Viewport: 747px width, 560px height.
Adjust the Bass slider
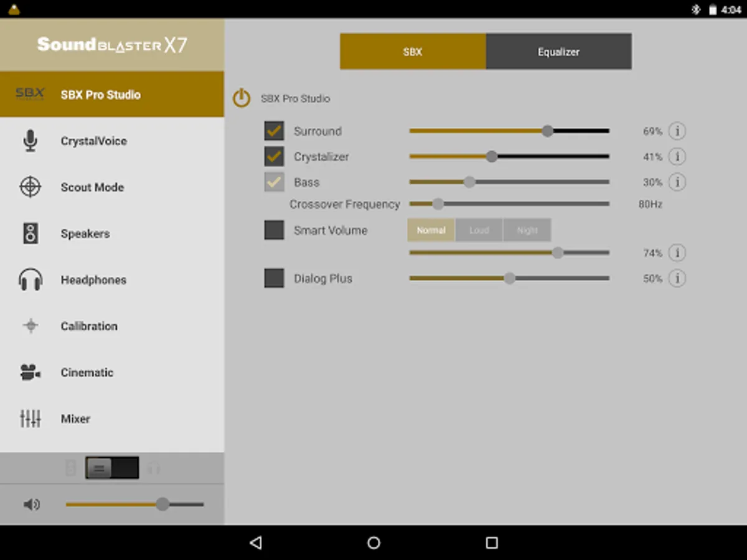coord(509,182)
